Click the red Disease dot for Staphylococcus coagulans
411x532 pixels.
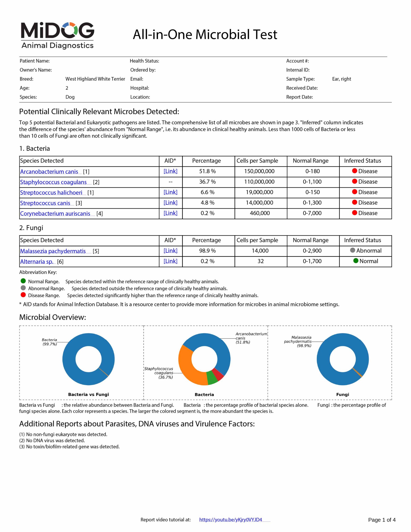355,181
